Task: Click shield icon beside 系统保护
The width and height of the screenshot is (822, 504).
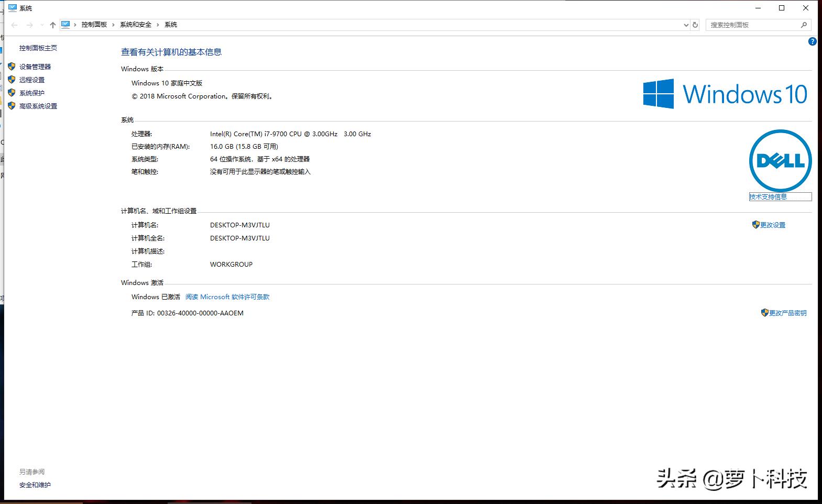Action: (12, 93)
